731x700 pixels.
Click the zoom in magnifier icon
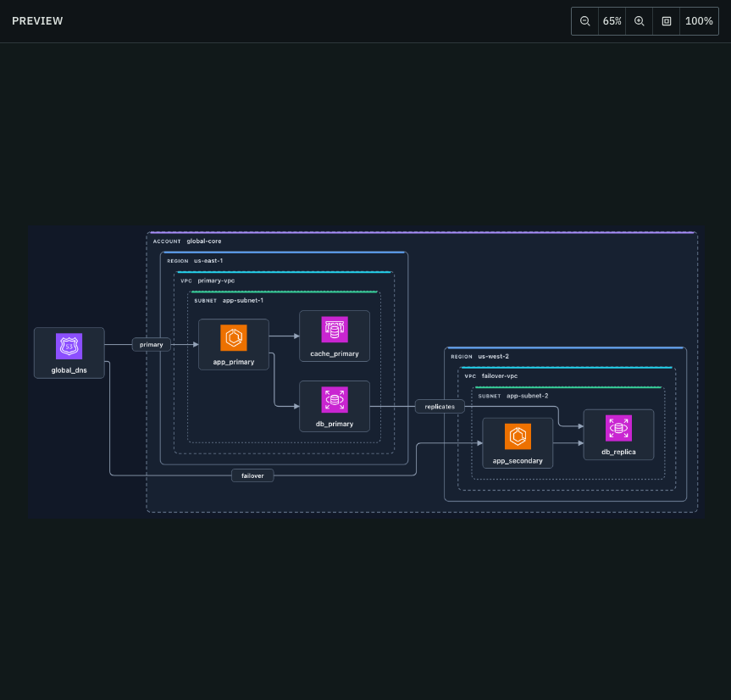639,21
